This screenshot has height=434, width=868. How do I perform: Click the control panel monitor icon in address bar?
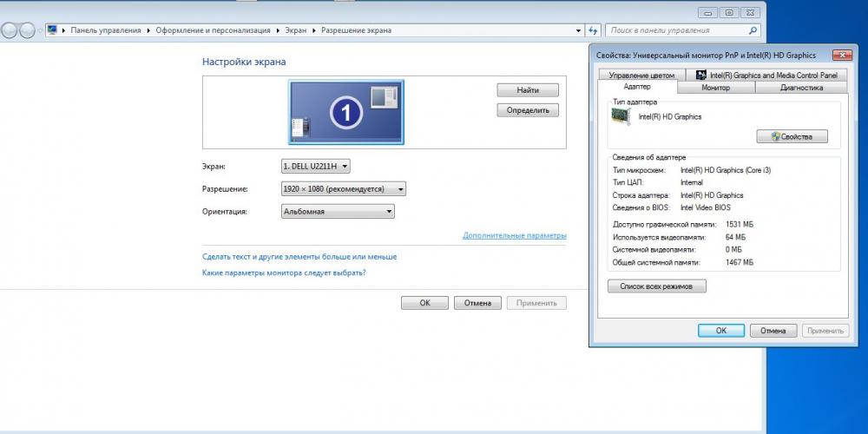(52, 30)
